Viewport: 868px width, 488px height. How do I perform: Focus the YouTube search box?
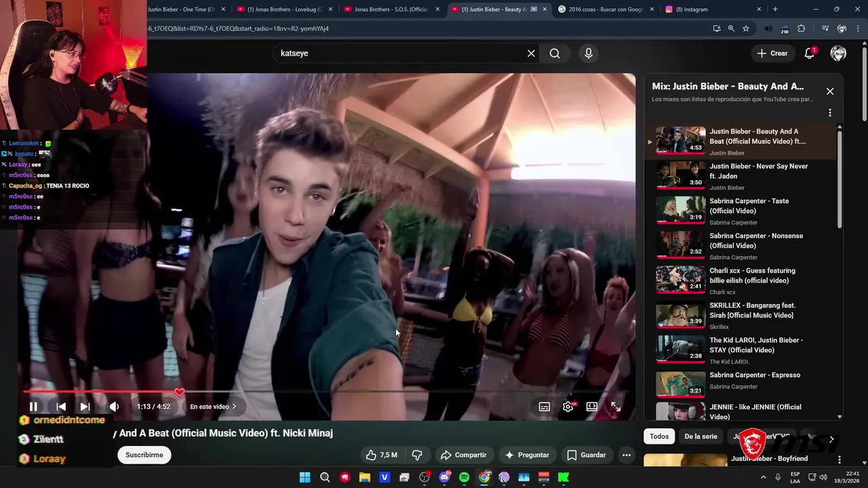pos(400,53)
